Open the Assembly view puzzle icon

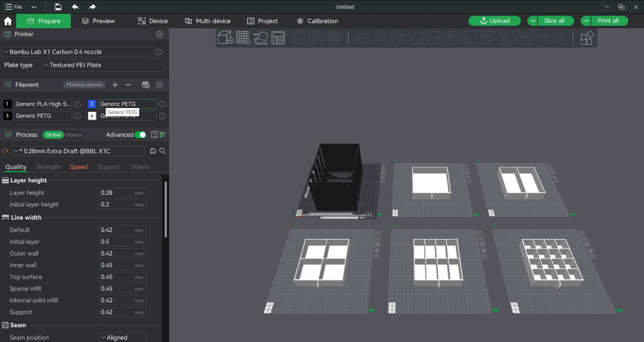click(x=587, y=38)
